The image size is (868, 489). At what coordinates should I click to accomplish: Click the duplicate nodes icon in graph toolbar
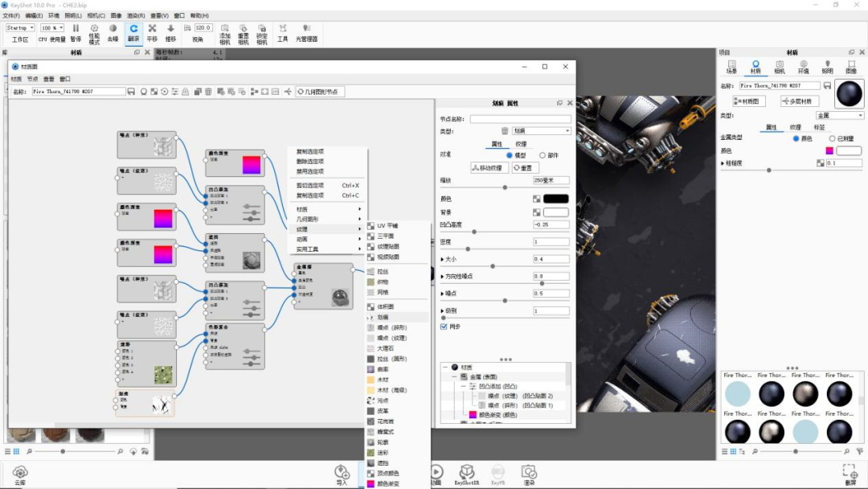pos(198,92)
